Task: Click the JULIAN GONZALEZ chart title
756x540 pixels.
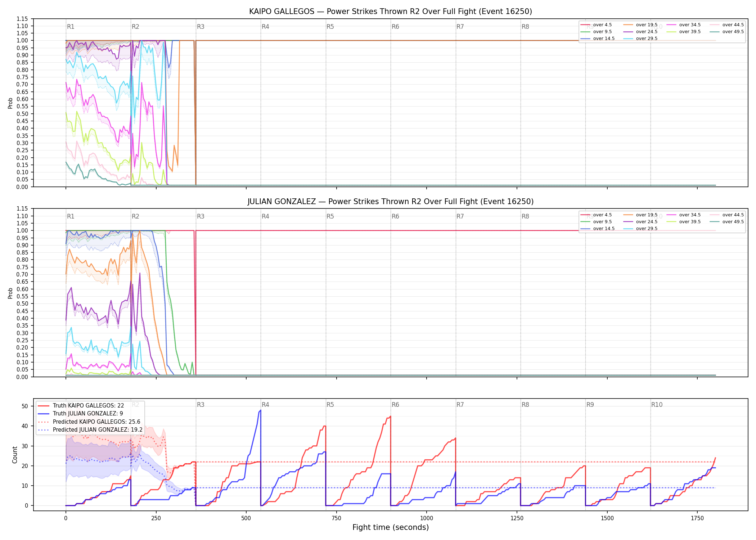Action: [391, 202]
